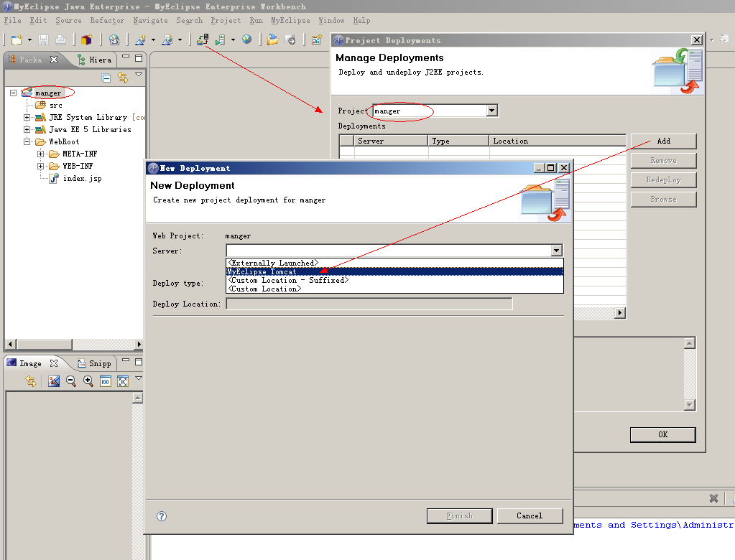
Task: Click the Run/Stop server toolbar icon
Action: click(x=221, y=39)
